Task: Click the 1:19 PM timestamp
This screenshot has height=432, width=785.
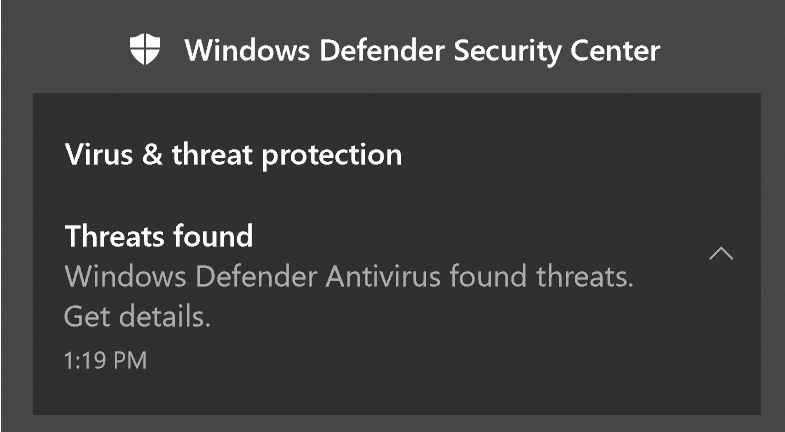Action: [x=105, y=360]
